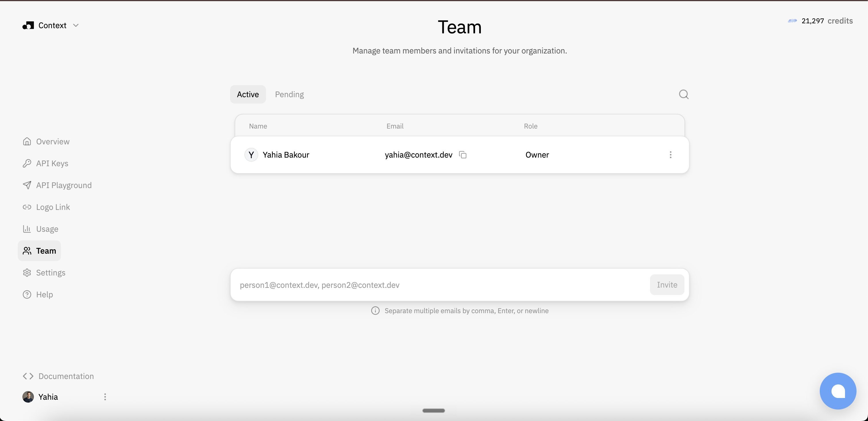Screen dimensions: 868x421
Task: Switch to the Active tab
Action: coord(248,94)
